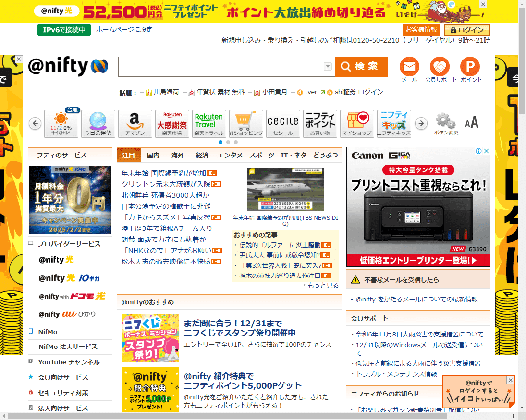526x420 pixels.
Task: Open @nifty 光 10ギガ sidebar item
Action: [x=69, y=278]
